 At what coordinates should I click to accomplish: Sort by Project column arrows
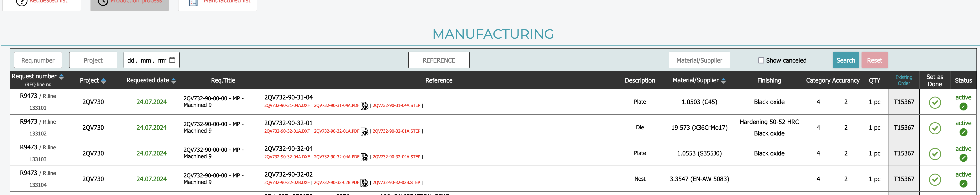pyautogui.click(x=104, y=81)
